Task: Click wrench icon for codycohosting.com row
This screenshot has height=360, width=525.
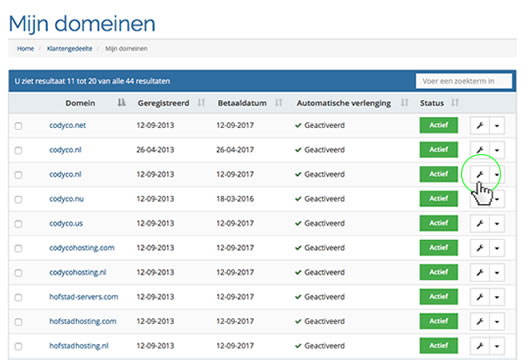Action: tap(479, 248)
